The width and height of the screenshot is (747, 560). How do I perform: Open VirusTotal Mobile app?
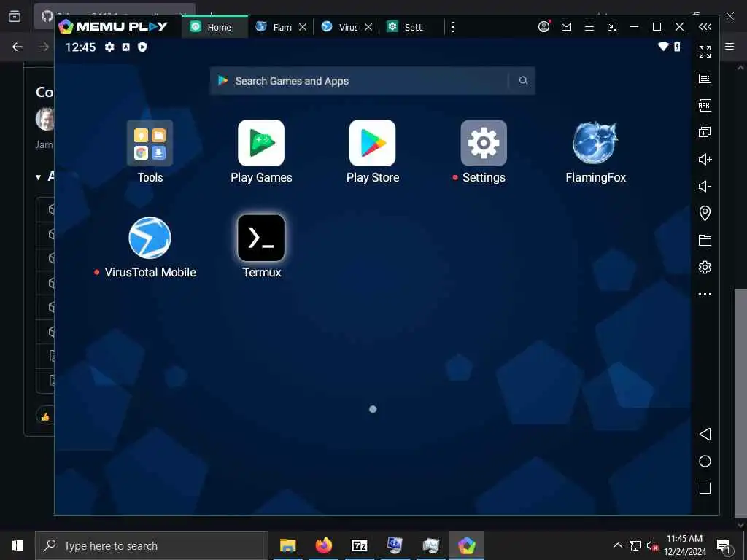(150, 238)
